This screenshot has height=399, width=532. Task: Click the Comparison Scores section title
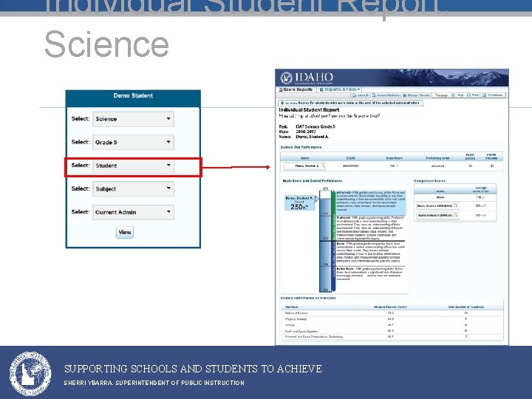[x=429, y=181]
